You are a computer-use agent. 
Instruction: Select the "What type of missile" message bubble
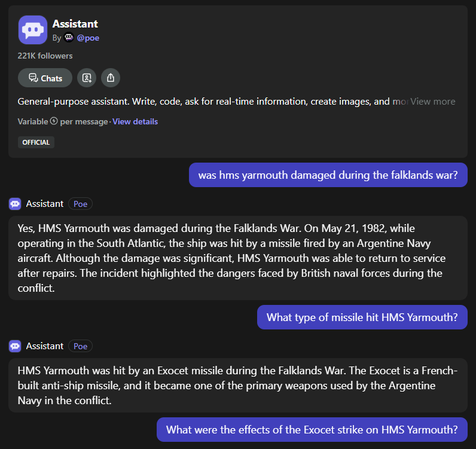tap(362, 317)
